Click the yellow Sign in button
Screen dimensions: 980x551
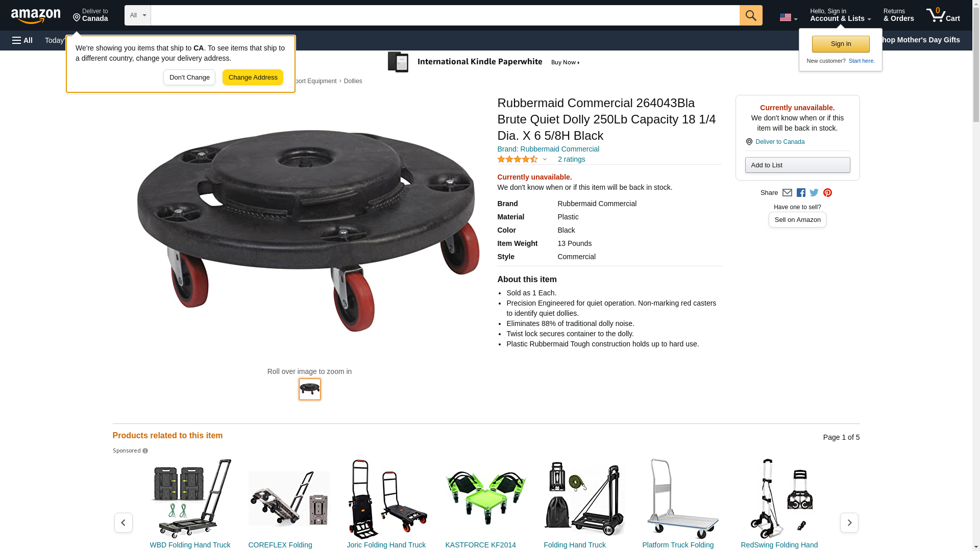(x=841, y=44)
